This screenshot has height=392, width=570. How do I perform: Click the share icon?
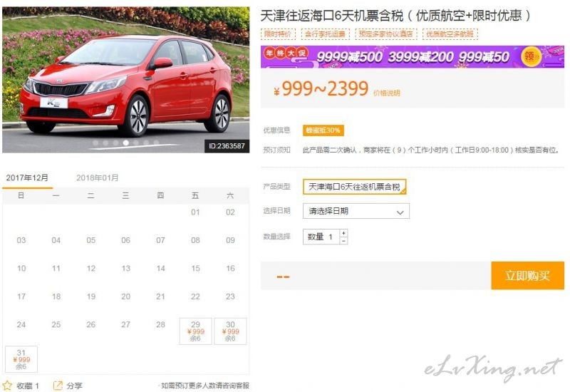click(x=58, y=386)
